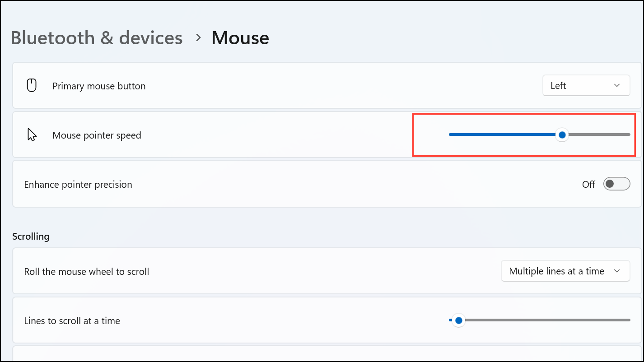Image resolution: width=644 pixels, height=362 pixels.
Task: Click the gray unfilled part of pointer speed slider
Action: click(x=599, y=135)
